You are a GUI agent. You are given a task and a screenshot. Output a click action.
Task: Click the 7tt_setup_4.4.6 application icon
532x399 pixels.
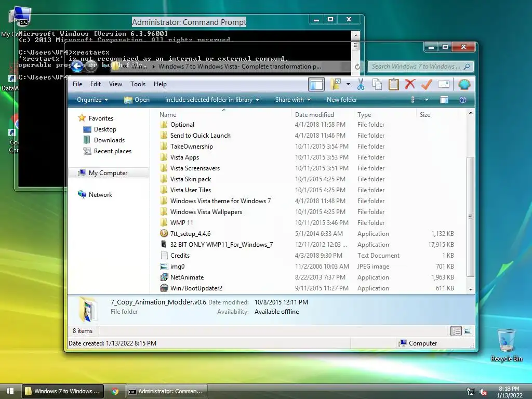164,233
